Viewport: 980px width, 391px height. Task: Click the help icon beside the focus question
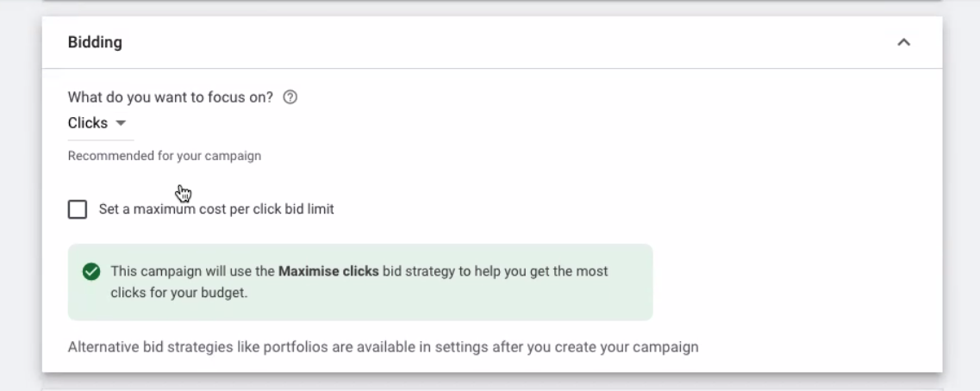click(290, 97)
